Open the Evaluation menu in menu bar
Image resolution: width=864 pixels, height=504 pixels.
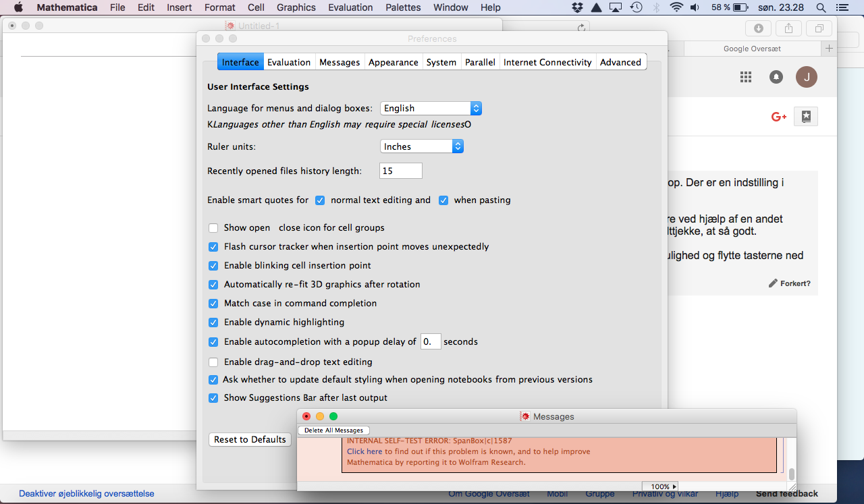point(350,7)
